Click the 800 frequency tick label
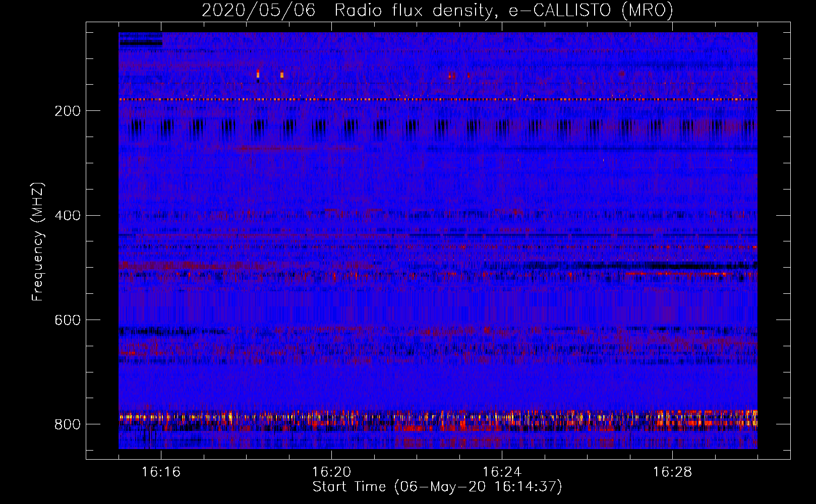 pyautogui.click(x=67, y=425)
